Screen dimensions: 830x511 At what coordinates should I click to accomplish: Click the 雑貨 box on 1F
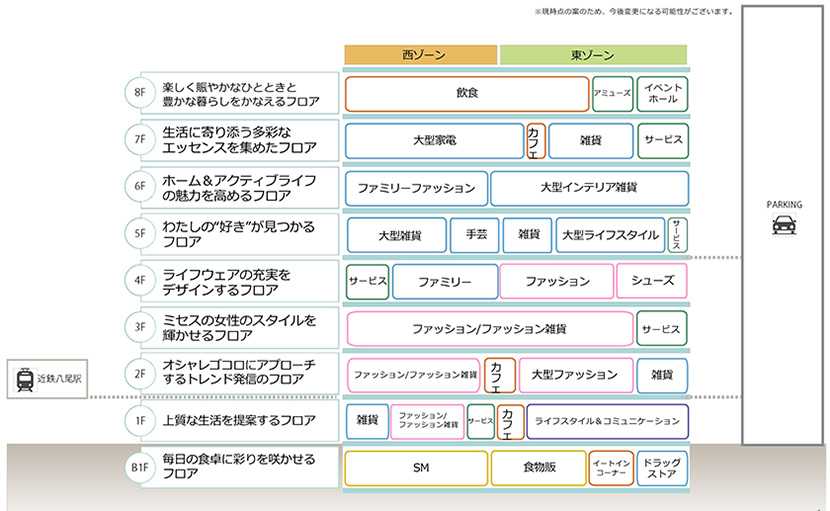click(367, 422)
